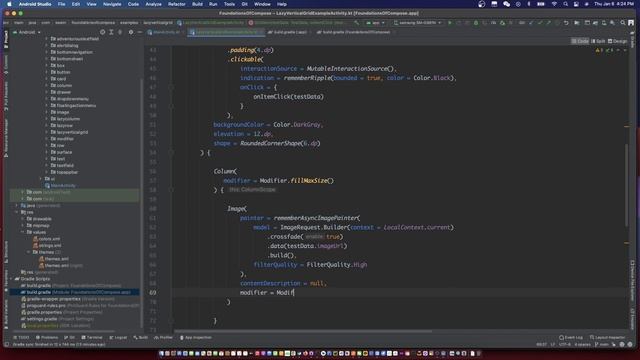The image size is (640, 360).
Task: Switch editor to Design view mode
Action: click(x=617, y=41)
